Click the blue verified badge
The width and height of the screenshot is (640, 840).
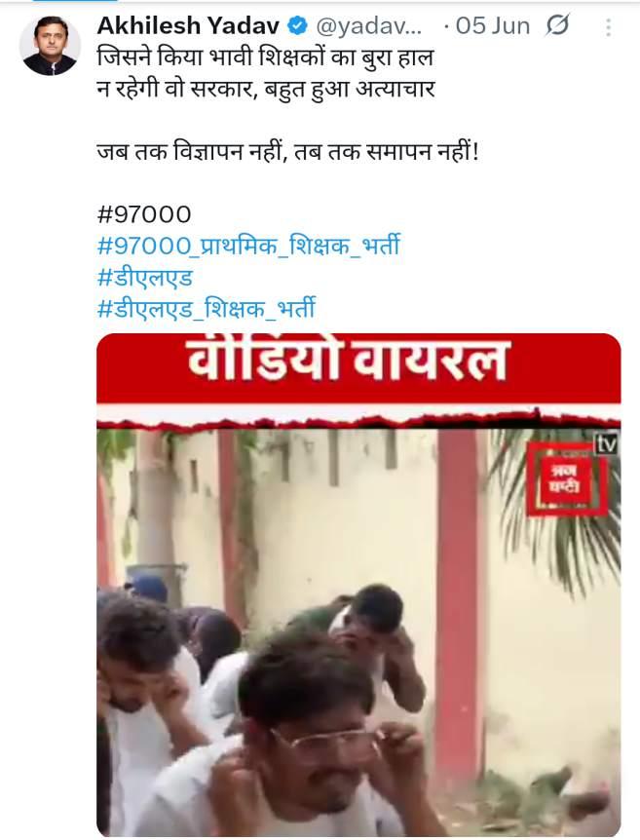[x=298, y=26]
